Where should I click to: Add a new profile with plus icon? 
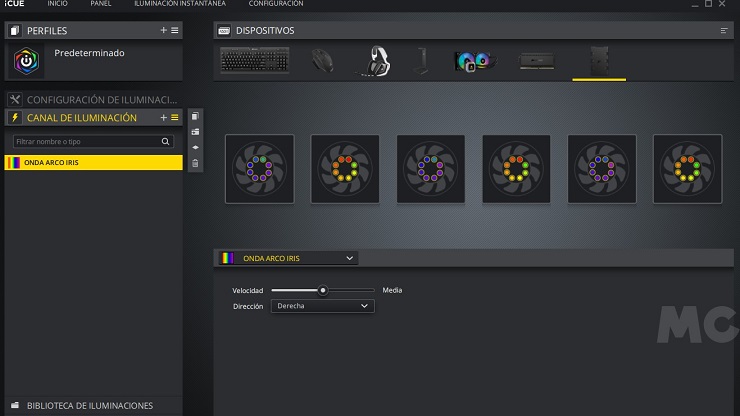tap(164, 31)
